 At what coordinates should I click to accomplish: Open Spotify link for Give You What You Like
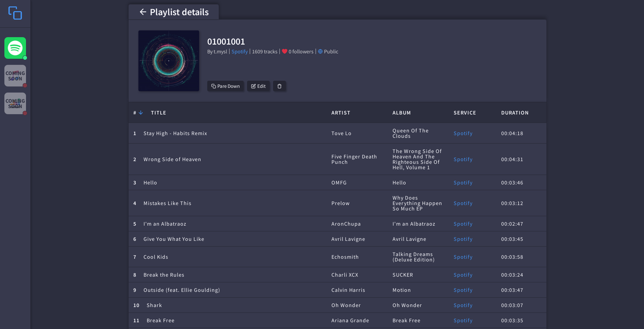point(463,239)
